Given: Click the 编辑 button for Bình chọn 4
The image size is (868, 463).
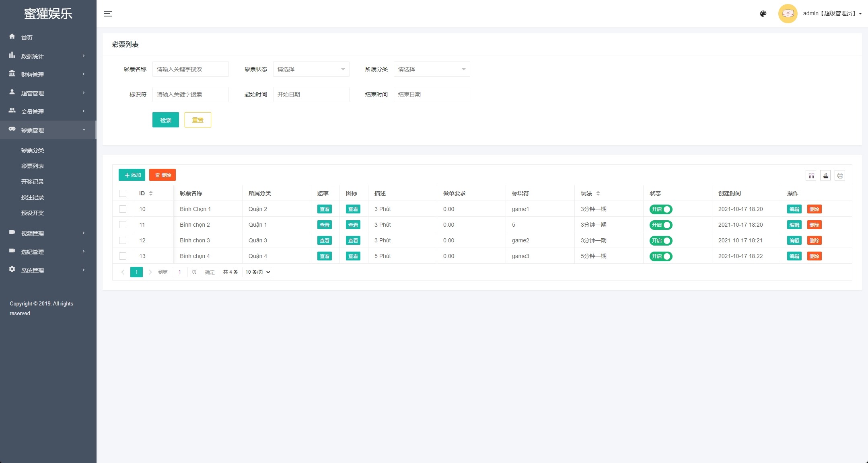Looking at the screenshot, I should coord(794,256).
